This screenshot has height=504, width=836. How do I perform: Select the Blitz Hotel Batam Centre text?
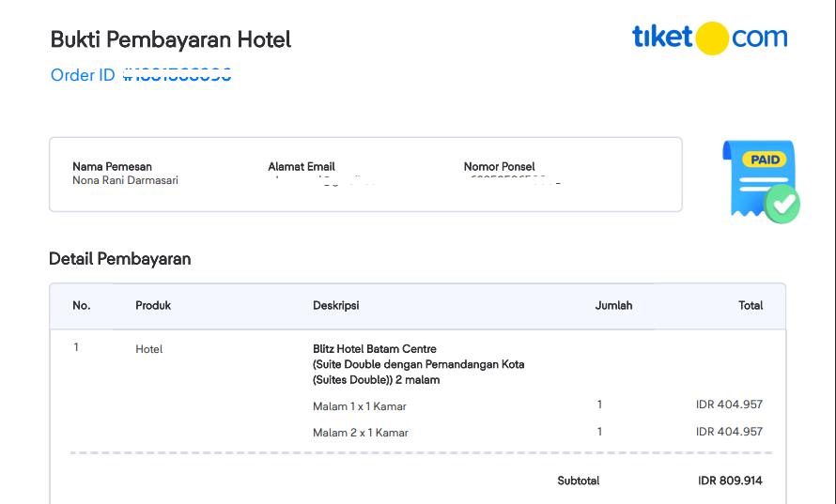point(375,349)
